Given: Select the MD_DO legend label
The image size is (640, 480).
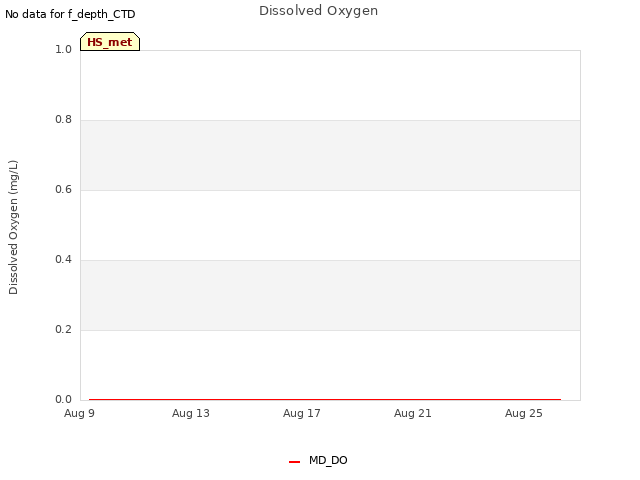Looking at the screenshot, I should 328,460.
